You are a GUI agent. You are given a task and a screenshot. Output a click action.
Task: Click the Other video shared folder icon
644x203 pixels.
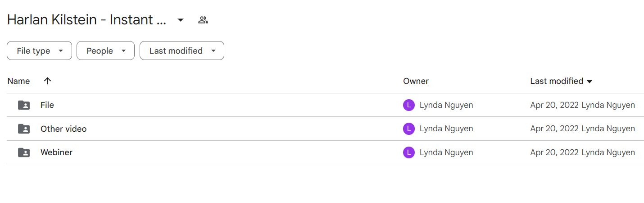(x=24, y=129)
